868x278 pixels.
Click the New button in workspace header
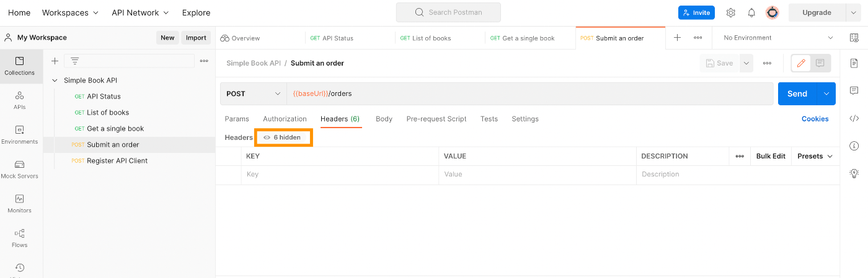167,38
